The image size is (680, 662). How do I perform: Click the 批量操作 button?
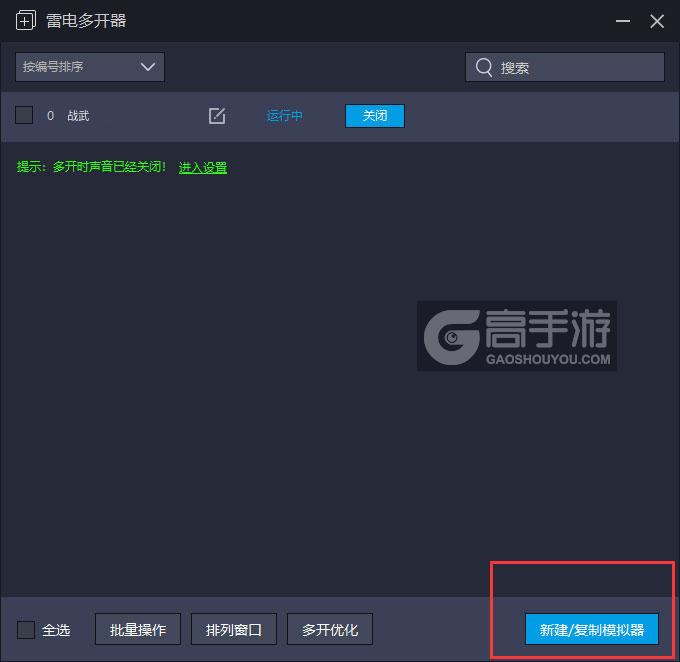[138, 629]
